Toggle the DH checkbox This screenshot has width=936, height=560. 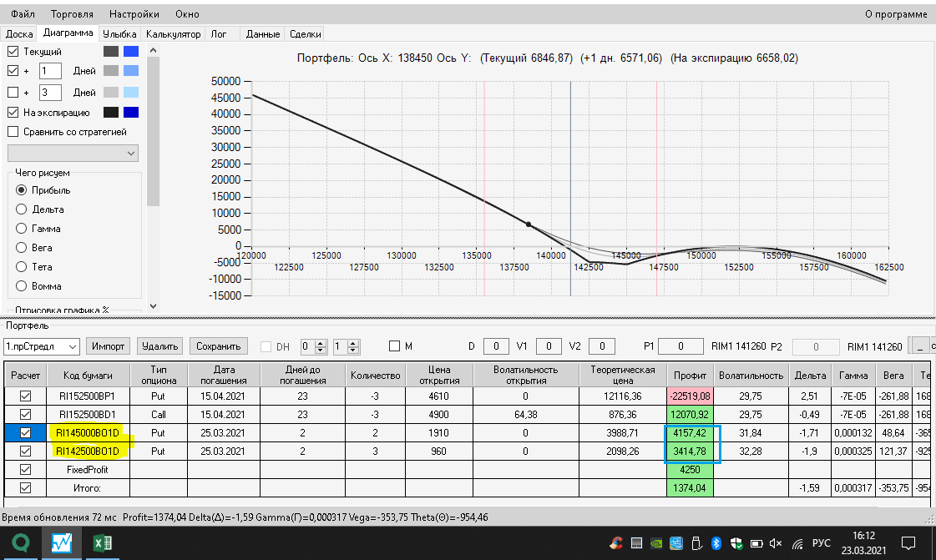coord(266,346)
